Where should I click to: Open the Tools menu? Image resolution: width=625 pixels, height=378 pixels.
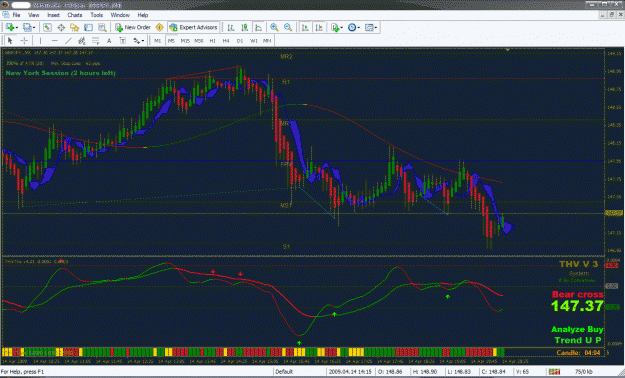coord(96,15)
